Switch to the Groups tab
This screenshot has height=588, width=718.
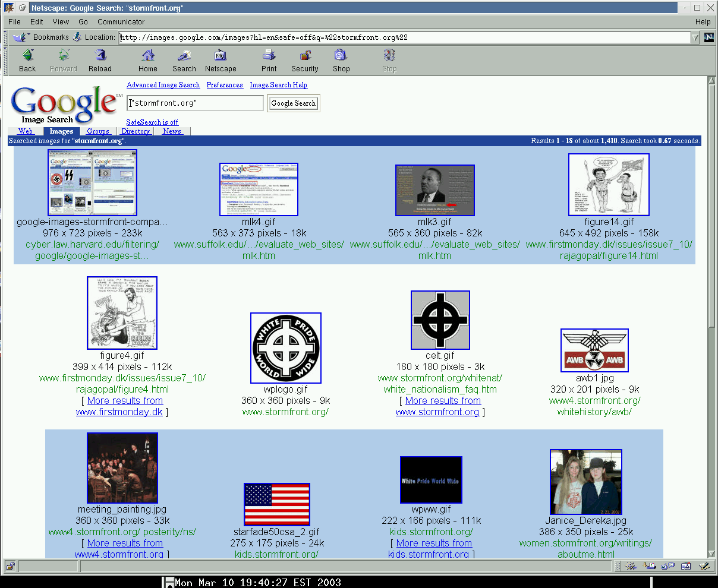point(98,131)
